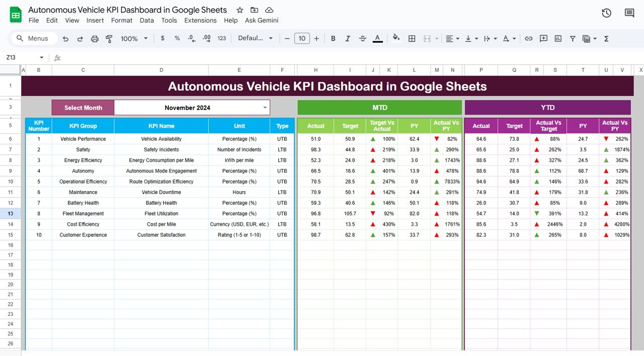Open the functions (Σ) menu
This screenshot has width=644, height=356.
click(606, 38)
